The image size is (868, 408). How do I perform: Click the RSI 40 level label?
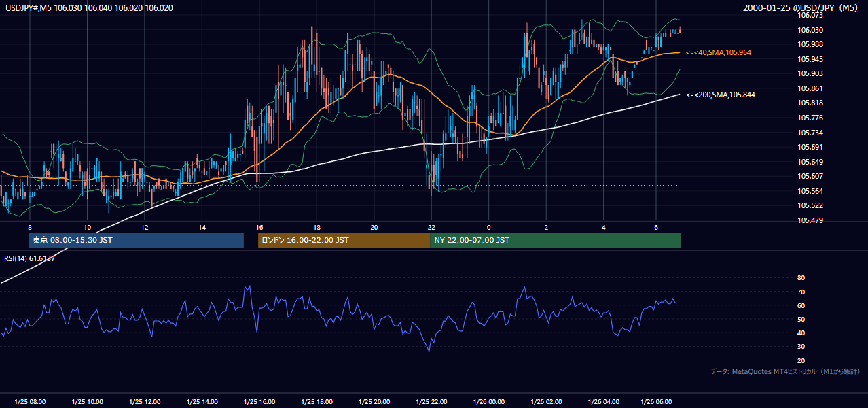(801, 333)
